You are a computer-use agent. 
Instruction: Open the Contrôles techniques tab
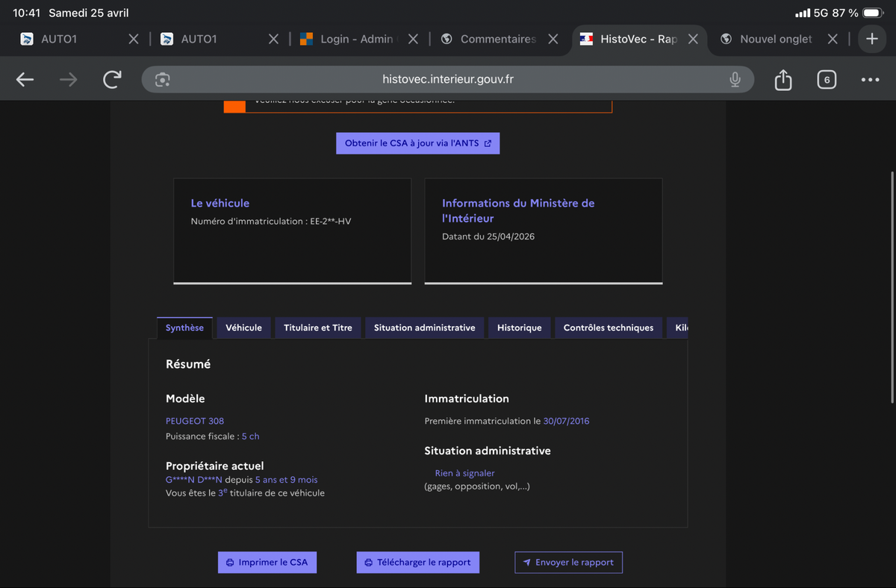point(609,328)
